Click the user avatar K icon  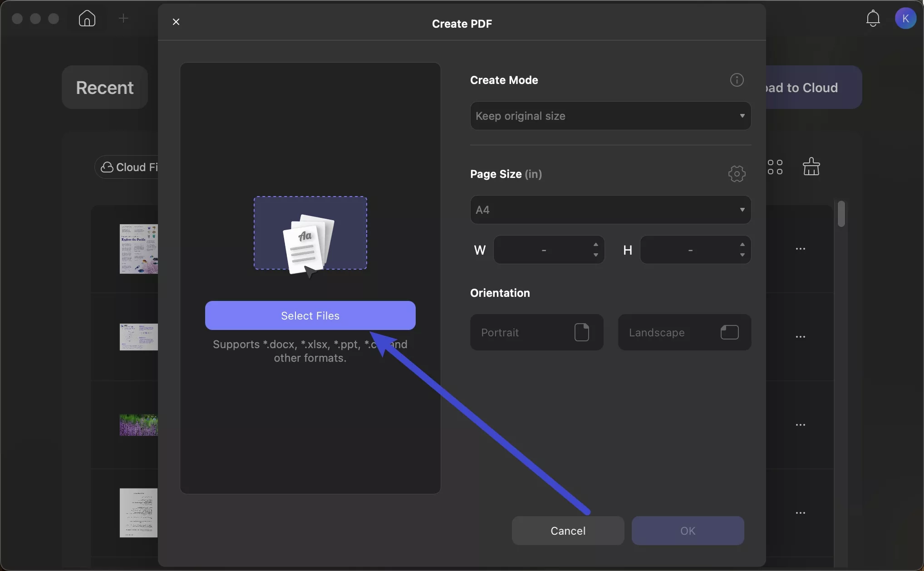point(906,18)
